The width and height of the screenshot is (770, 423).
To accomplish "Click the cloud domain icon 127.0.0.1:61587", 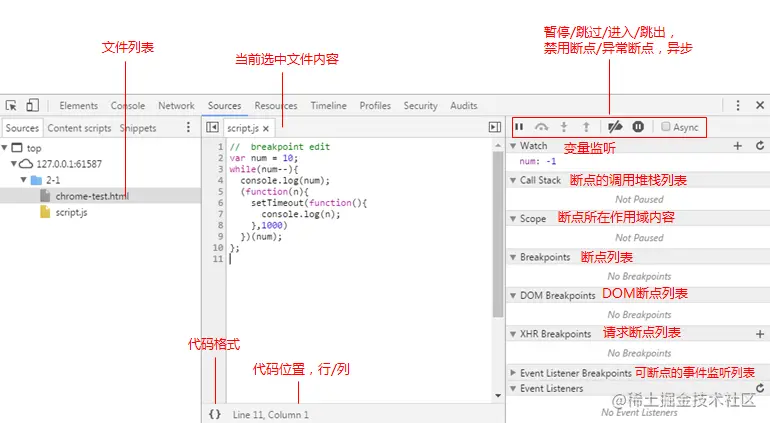I will pyautogui.click(x=26, y=164).
